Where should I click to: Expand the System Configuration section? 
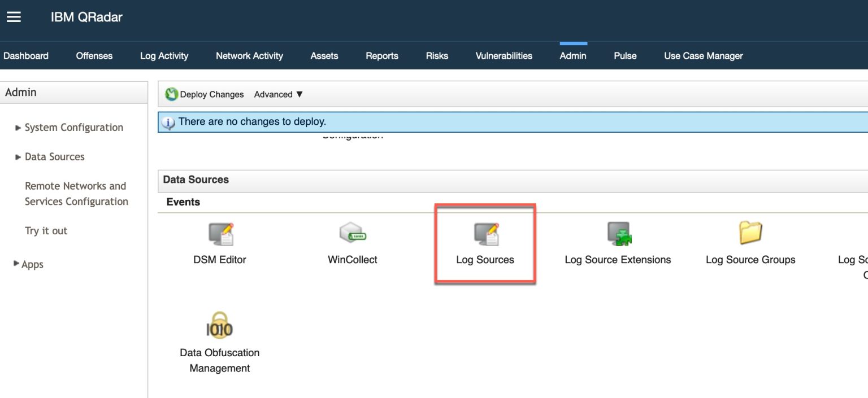click(73, 127)
